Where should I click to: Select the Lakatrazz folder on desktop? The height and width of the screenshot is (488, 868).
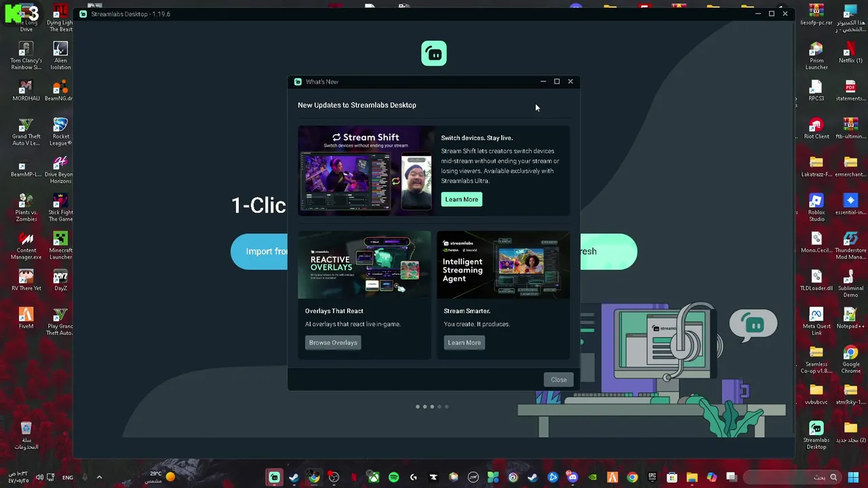[x=816, y=167]
